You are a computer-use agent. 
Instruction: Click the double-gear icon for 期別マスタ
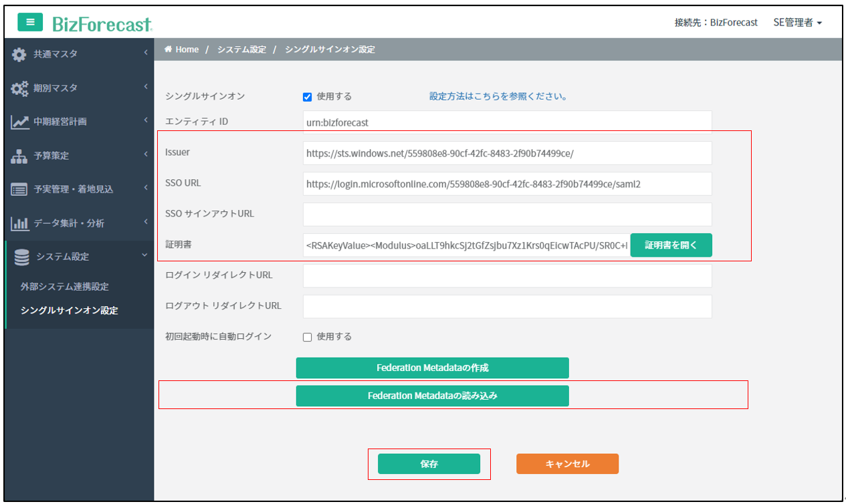19,88
